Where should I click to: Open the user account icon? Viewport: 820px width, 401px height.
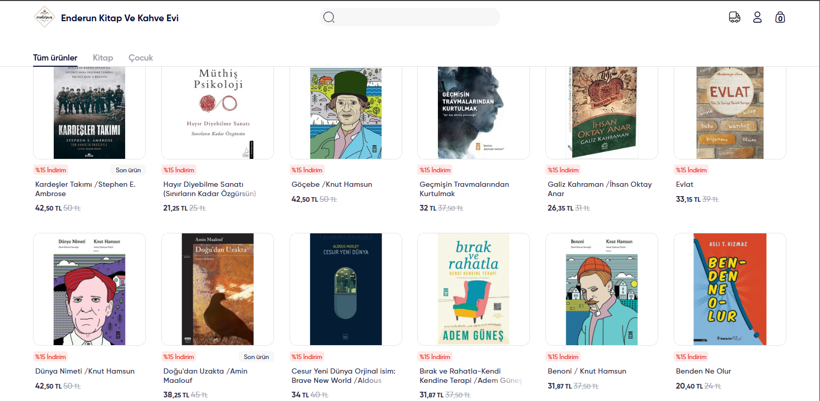tap(757, 17)
